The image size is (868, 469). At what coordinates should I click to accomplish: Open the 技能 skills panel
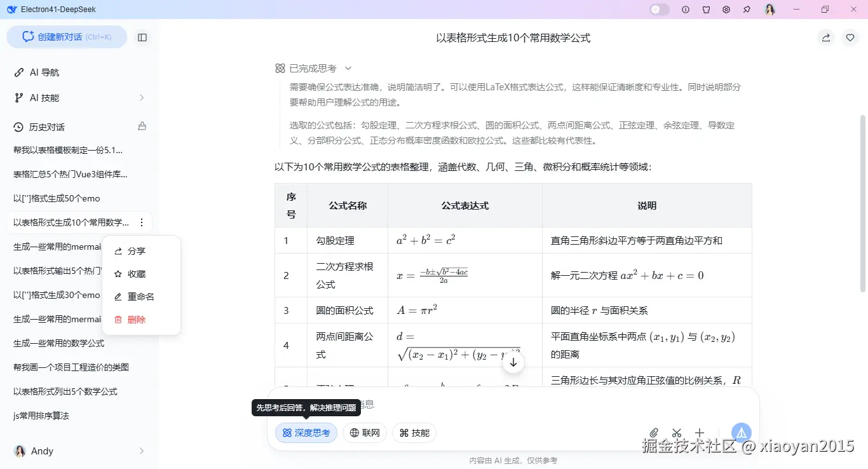pyautogui.click(x=414, y=433)
